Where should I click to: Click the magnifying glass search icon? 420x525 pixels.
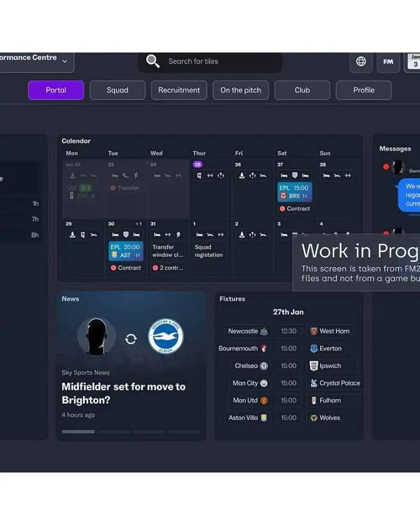click(153, 61)
